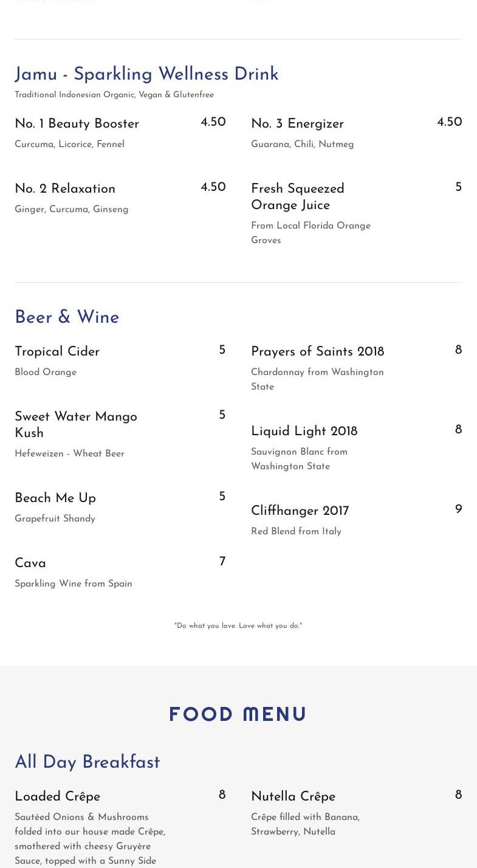Image resolution: width=477 pixels, height=868 pixels.
Task: Click the Nutella Crêpe item title
Action: pos(293,797)
